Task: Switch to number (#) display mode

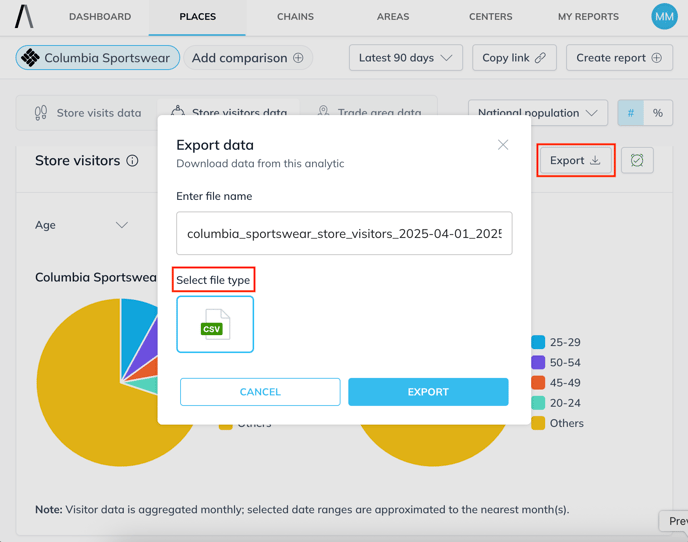Action: (x=630, y=113)
